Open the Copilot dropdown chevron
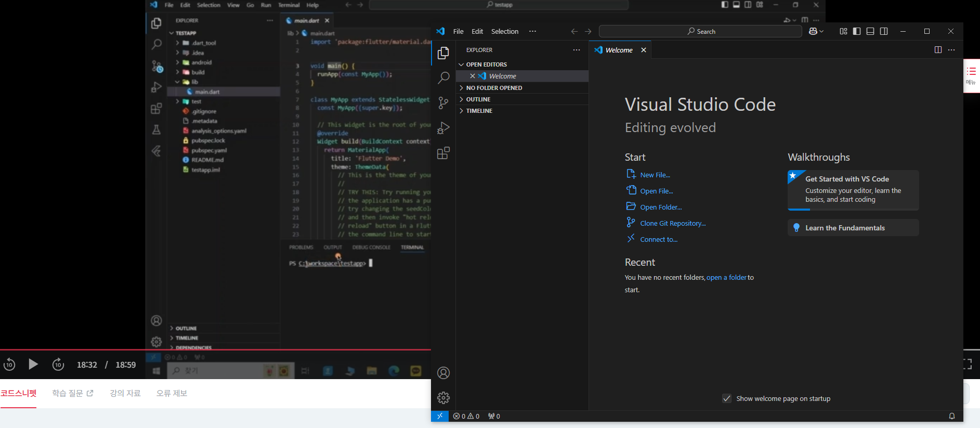 (821, 31)
